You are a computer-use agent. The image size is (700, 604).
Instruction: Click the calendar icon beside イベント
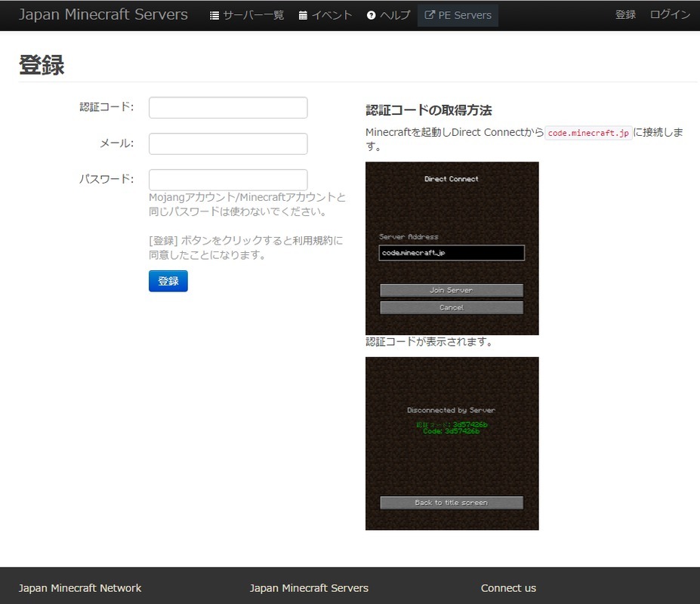[x=303, y=15]
